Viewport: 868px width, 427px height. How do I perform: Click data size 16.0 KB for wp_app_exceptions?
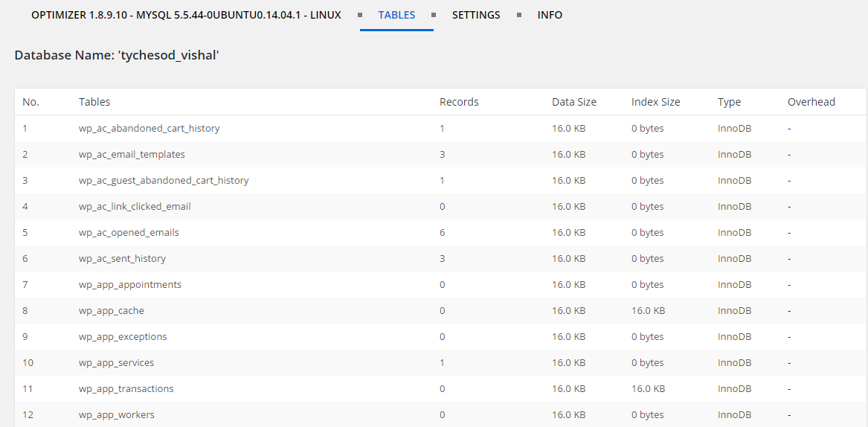[568, 337]
